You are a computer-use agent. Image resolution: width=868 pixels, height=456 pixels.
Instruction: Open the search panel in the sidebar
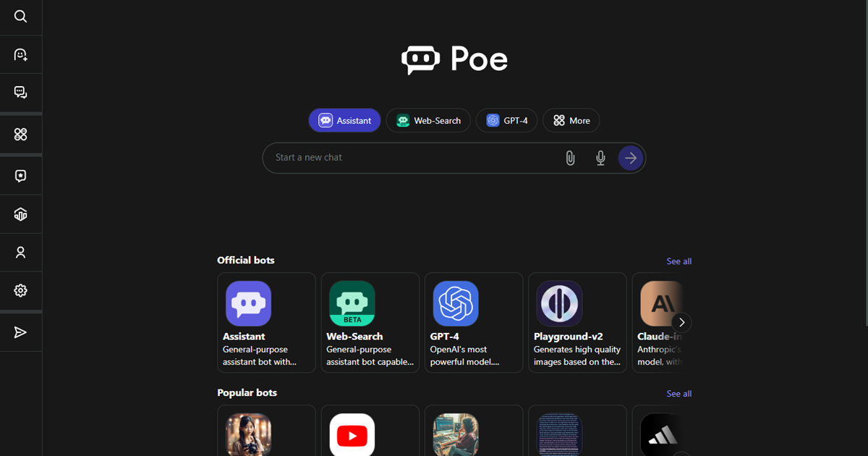coord(21,16)
